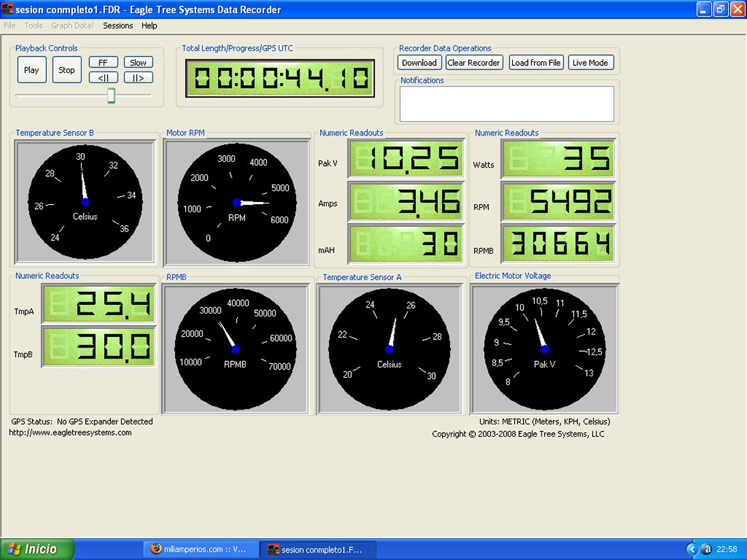Click the Clear Recorder button
747x560 pixels.
point(473,63)
